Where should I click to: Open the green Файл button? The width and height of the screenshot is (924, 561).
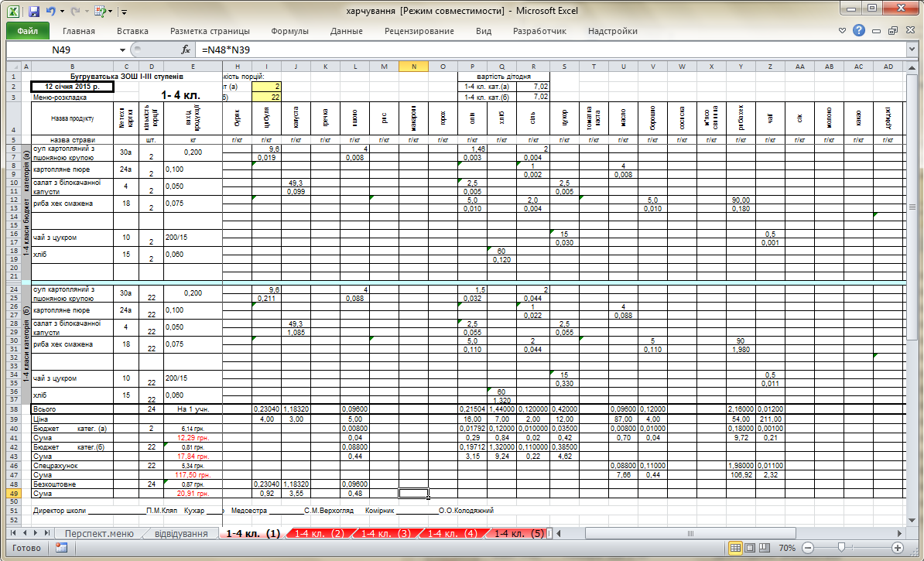pyautogui.click(x=27, y=31)
